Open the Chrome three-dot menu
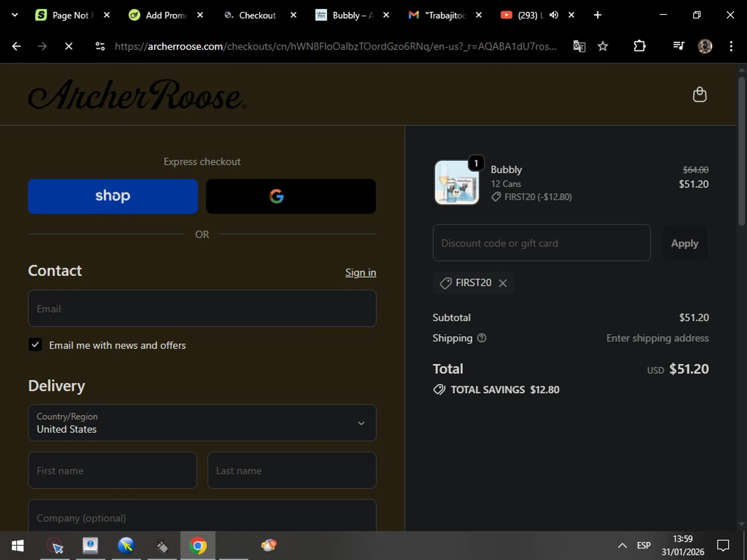 (x=731, y=46)
